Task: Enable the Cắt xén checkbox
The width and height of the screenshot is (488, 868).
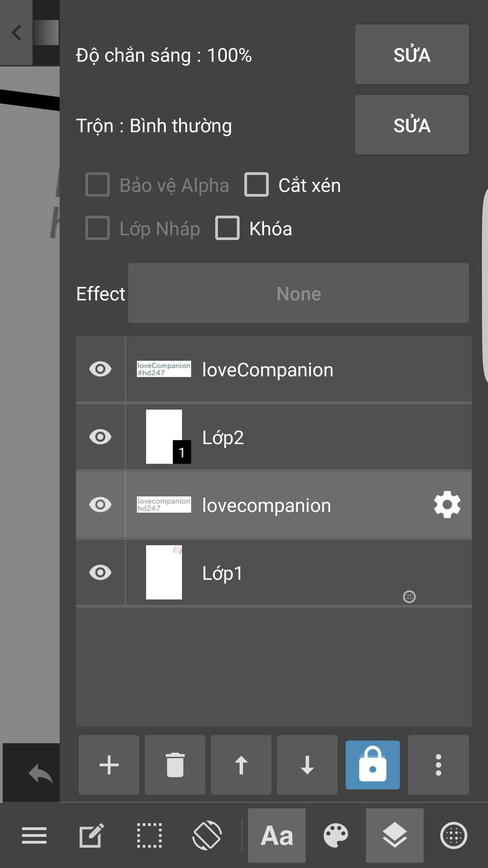Action: 256,185
